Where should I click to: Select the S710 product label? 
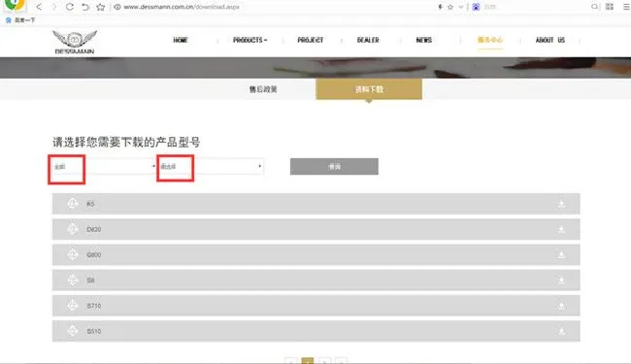point(94,306)
